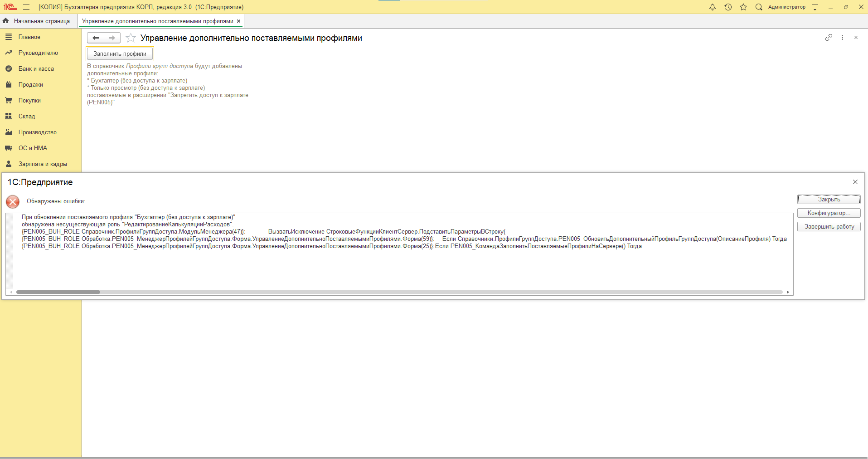The width and height of the screenshot is (868, 459).
Task: Click Производство factory icon
Action: 9,132
